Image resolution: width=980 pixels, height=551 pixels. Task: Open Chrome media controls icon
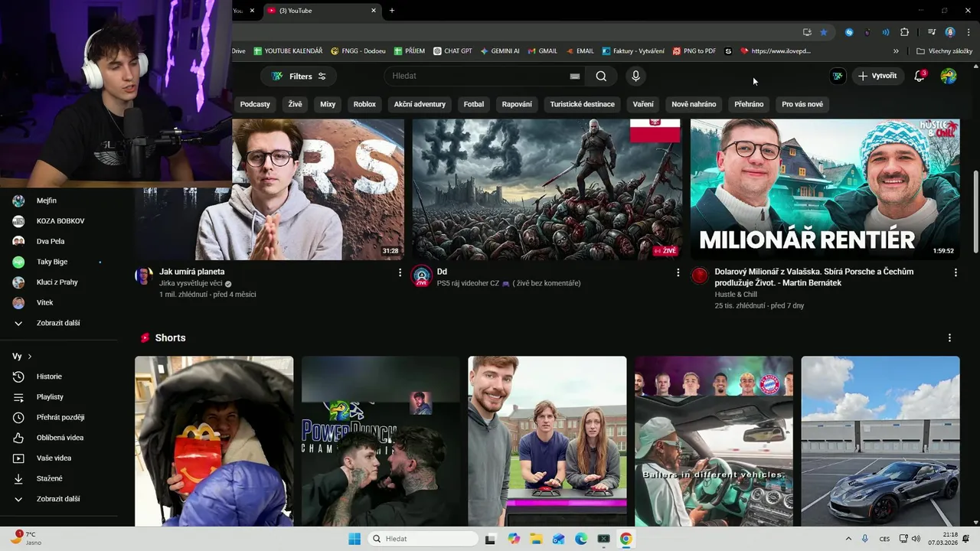pos(932,32)
